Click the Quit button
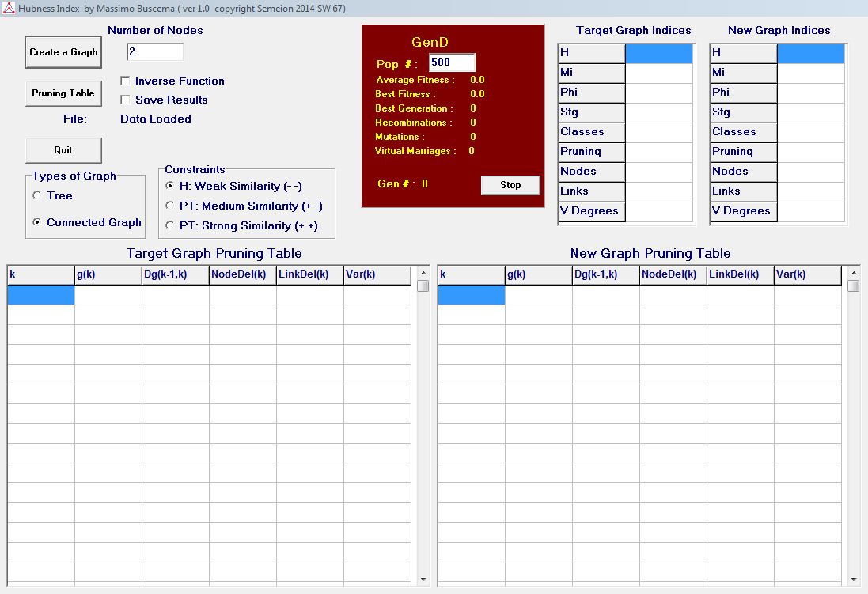Screen dimensions: 868x594 [x=63, y=150]
